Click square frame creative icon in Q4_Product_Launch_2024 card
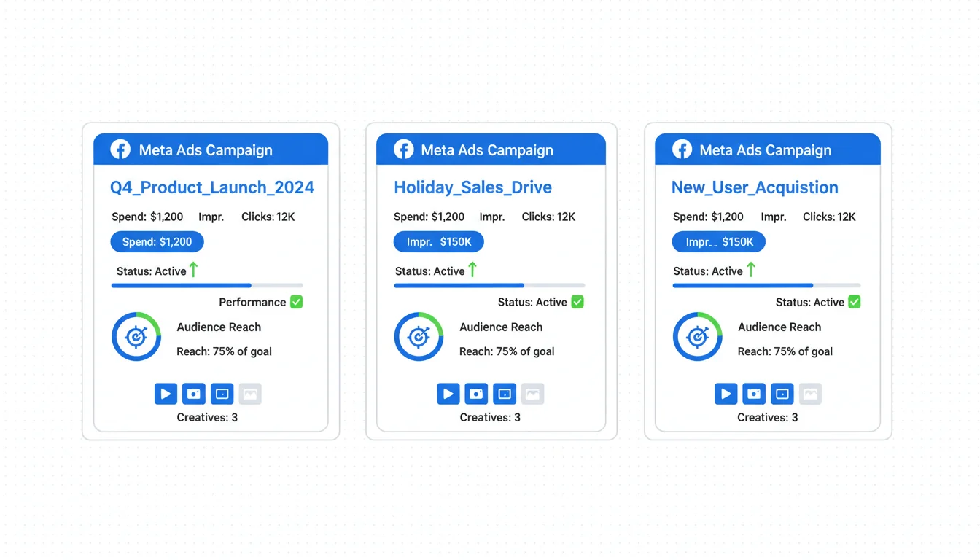The width and height of the screenshot is (980, 560). click(222, 394)
